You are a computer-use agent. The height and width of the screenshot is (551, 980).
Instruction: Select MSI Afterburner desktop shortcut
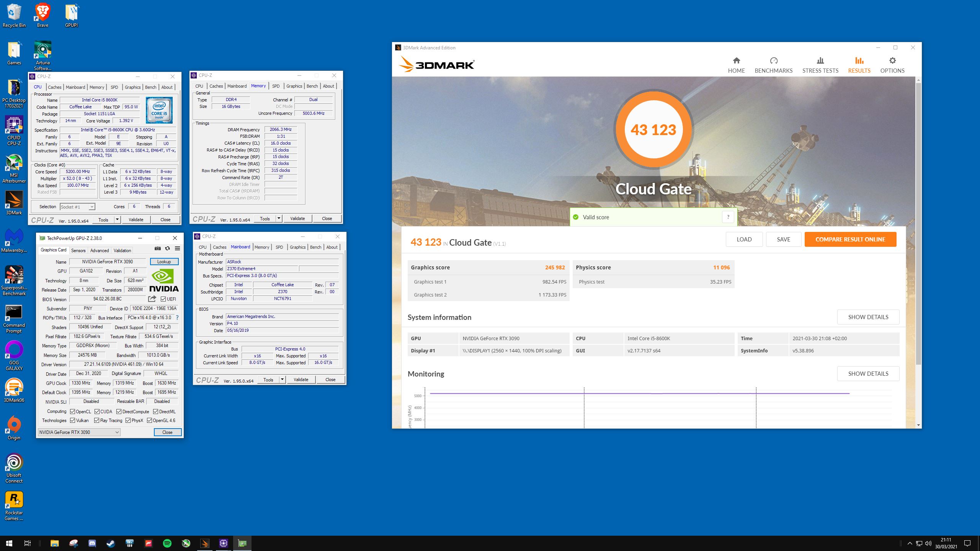[14, 168]
